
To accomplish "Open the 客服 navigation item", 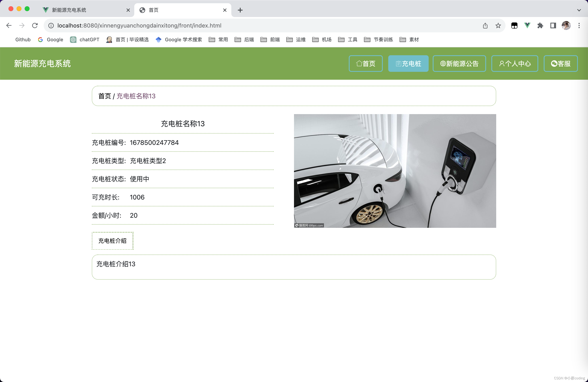I will coord(561,64).
